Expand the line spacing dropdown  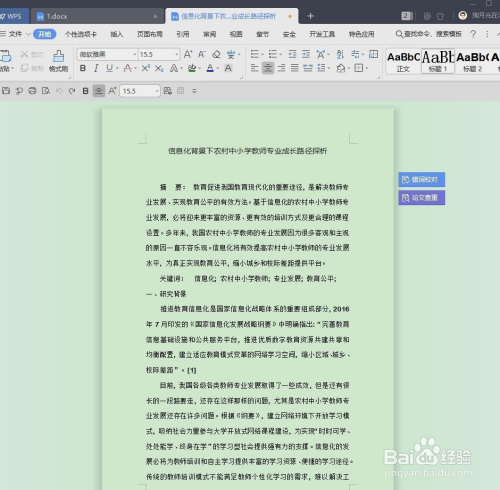coord(329,69)
